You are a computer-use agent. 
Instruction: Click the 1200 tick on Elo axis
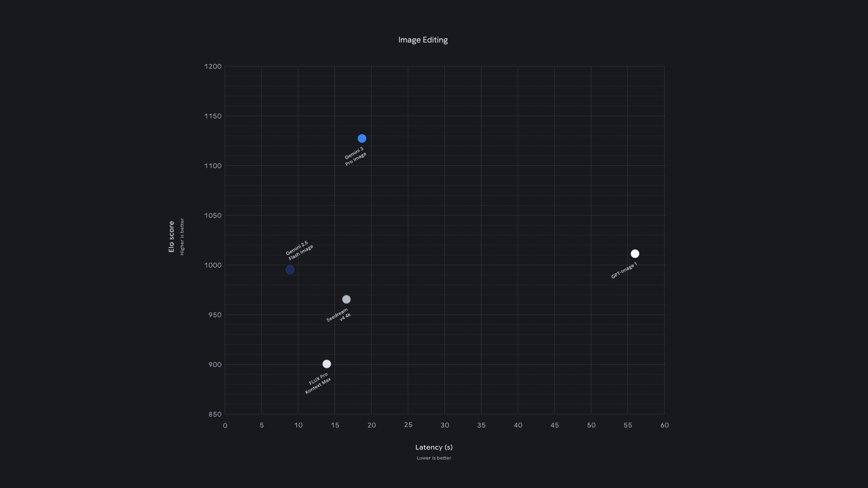coord(212,66)
